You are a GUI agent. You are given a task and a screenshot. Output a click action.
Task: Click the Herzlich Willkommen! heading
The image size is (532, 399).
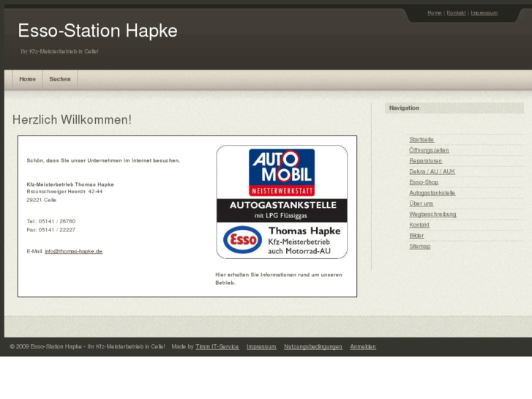[72, 120]
